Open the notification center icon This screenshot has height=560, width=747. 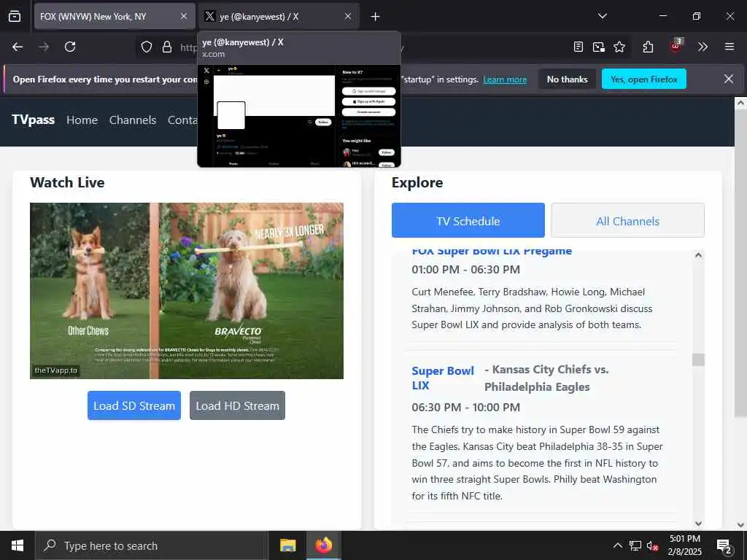coord(724,546)
